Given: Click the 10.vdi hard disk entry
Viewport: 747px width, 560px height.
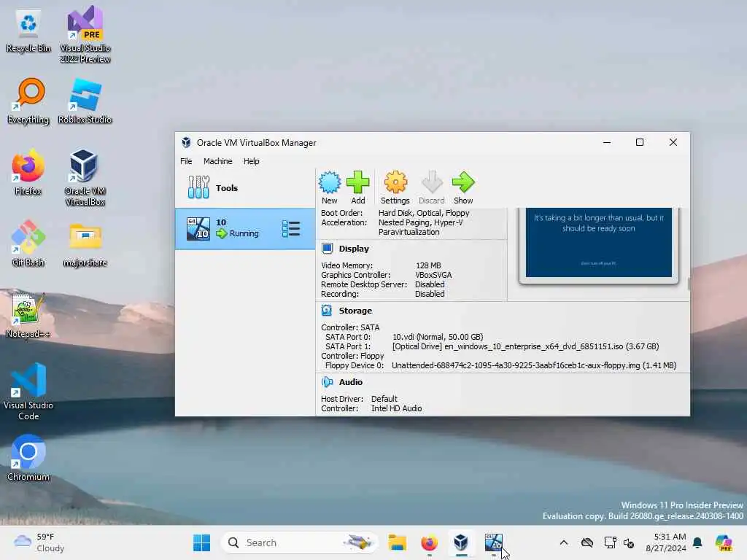Looking at the screenshot, I should pos(438,337).
